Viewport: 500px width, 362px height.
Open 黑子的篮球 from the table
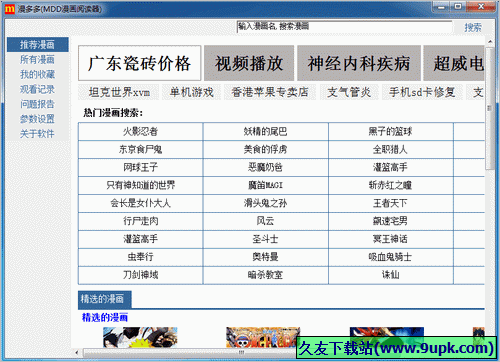(390, 132)
